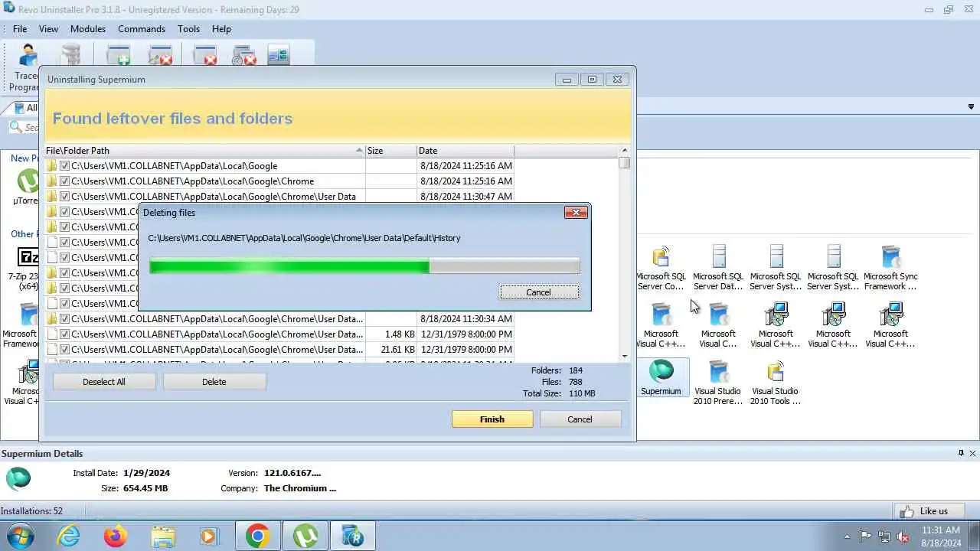Open Google Chrome from the taskbar
Viewport: 980px width, 551px height.
[x=257, y=536]
